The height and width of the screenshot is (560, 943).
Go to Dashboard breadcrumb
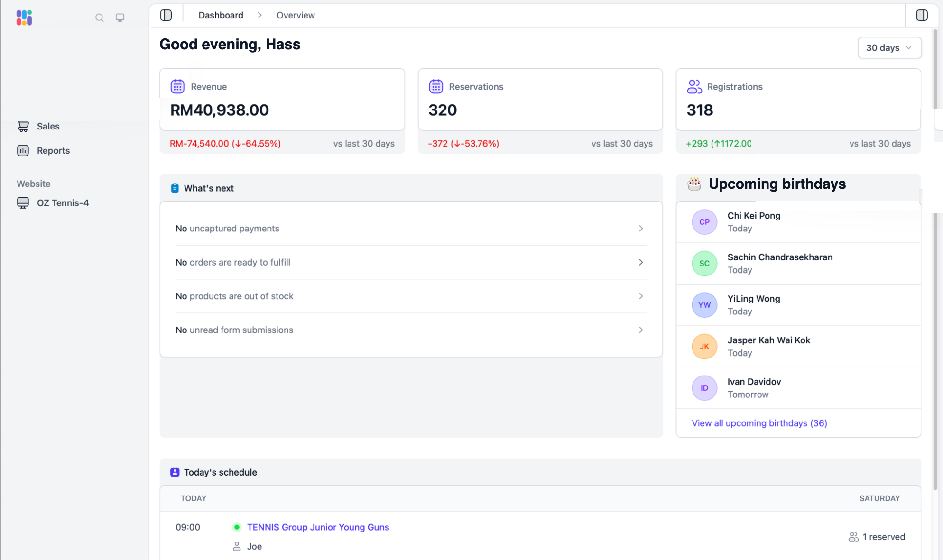221,15
